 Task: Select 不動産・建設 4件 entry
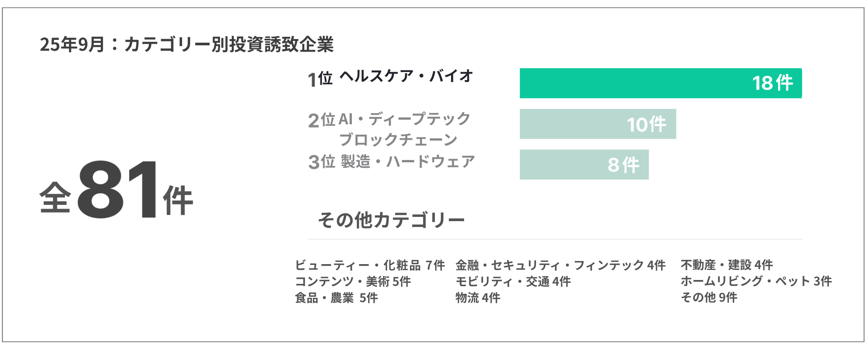(x=727, y=265)
